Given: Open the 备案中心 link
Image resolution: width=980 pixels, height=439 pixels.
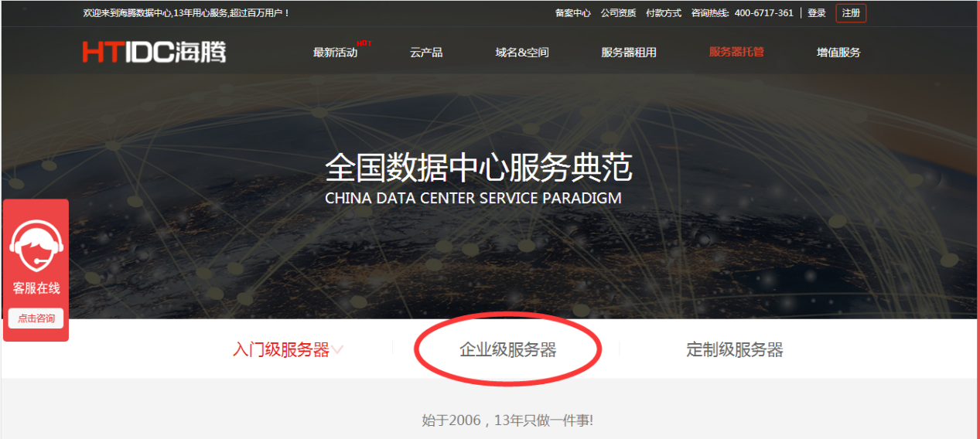Looking at the screenshot, I should coord(573,13).
